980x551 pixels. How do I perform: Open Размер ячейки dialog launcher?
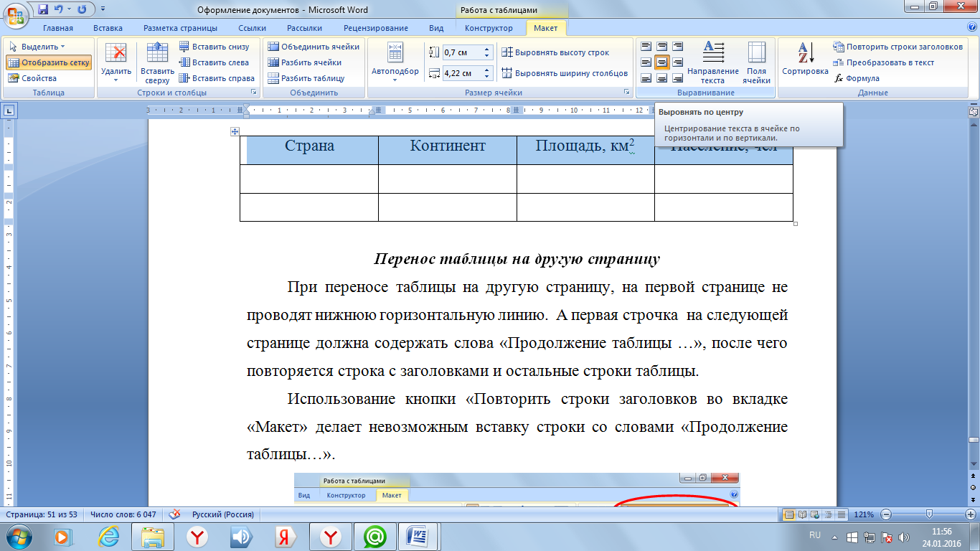[626, 93]
